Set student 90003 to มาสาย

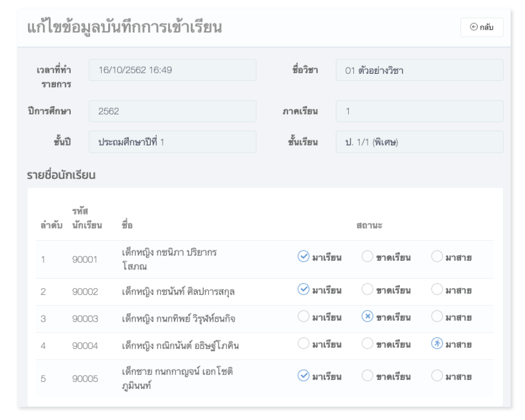436,317
